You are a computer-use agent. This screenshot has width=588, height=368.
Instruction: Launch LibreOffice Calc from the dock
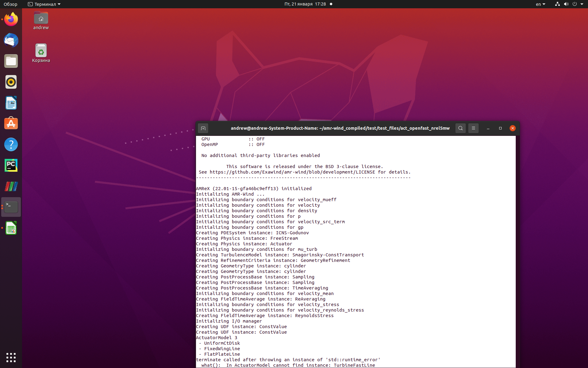coord(11,228)
